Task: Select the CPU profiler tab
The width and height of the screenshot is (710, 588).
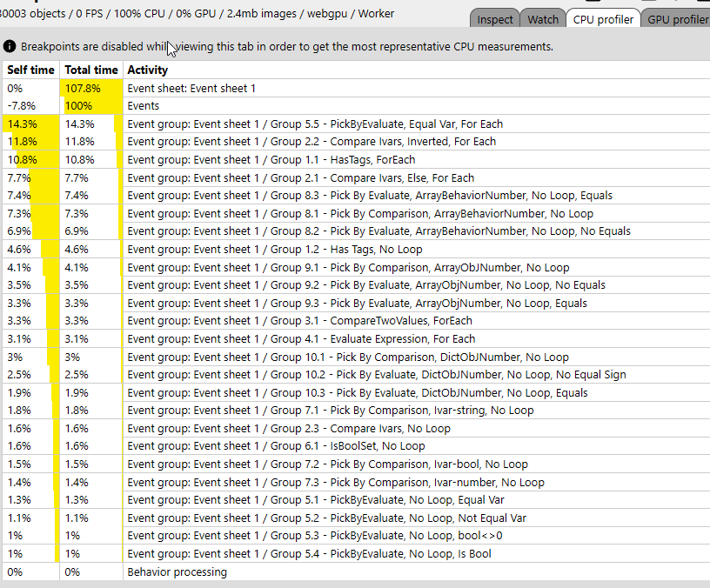Action: pyautogui.click(x=603, y=19)
